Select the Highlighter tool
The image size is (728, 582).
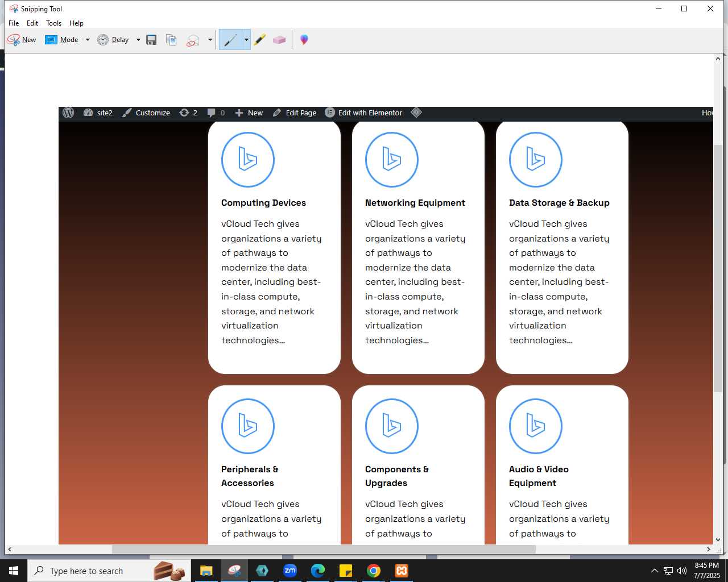(x=260, y=40)
